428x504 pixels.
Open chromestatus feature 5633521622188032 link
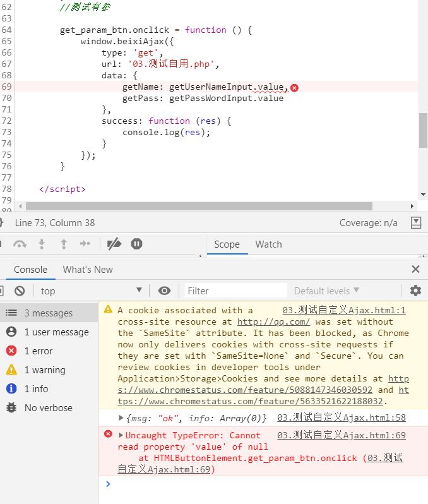point(251,401)
